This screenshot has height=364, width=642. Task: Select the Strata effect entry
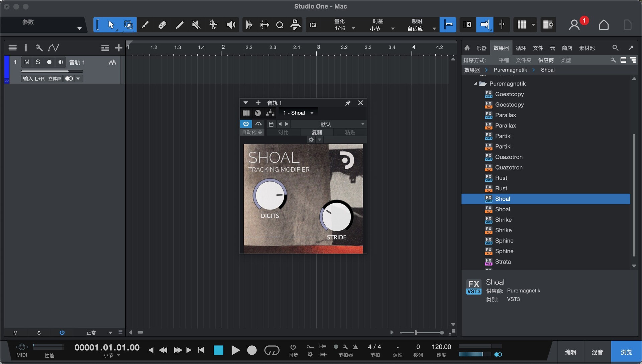click(x=546, y=261)
